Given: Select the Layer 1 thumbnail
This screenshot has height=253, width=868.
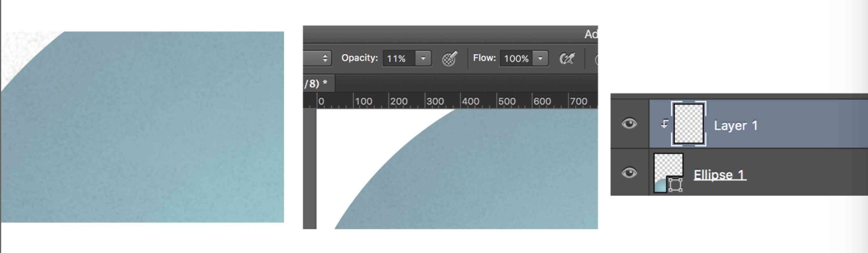Looking at the screenshot, I should coord(688,124).
